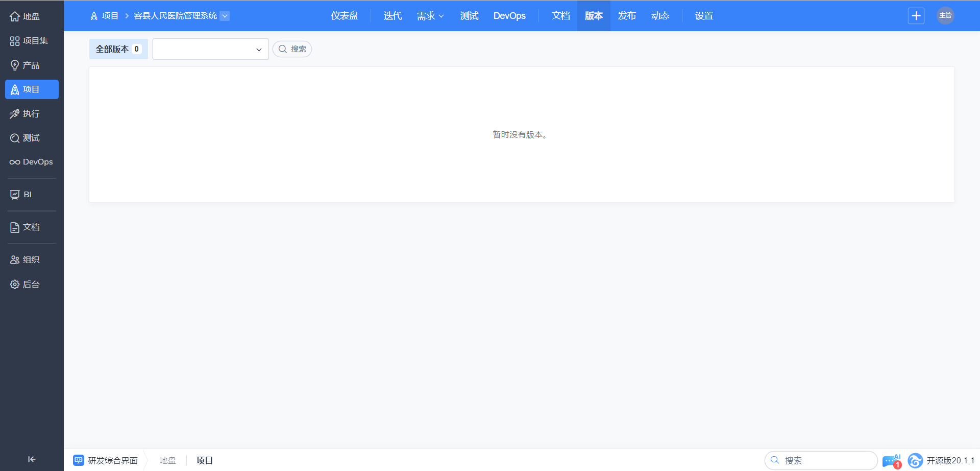Screen dimensions: 980x471
Task: Expand the 容县人民医院管理系统 project switcher
Action: [225, 16]
